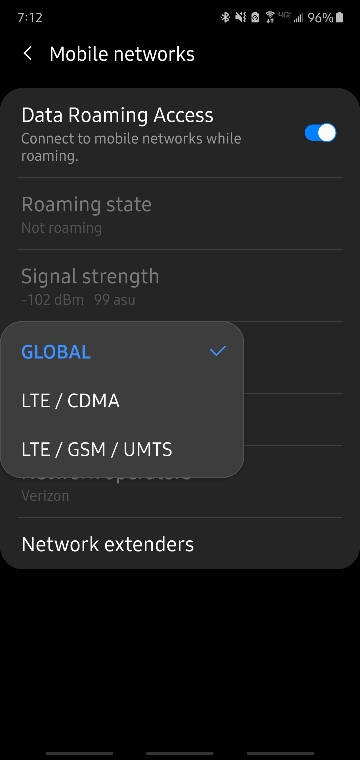Tap the Wi-Fi status icon
The height and width of the screenshot is (760, 360).
270,18
